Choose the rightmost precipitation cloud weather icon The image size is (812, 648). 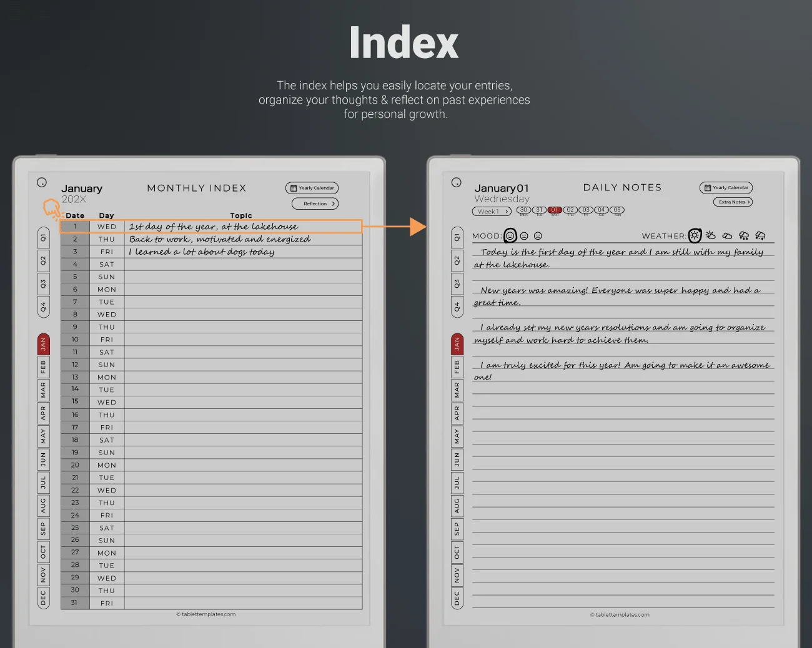pos(760,235)
